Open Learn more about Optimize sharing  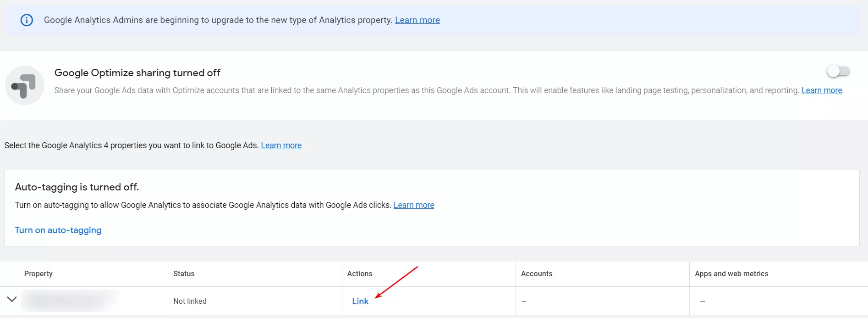coord(822,90)
